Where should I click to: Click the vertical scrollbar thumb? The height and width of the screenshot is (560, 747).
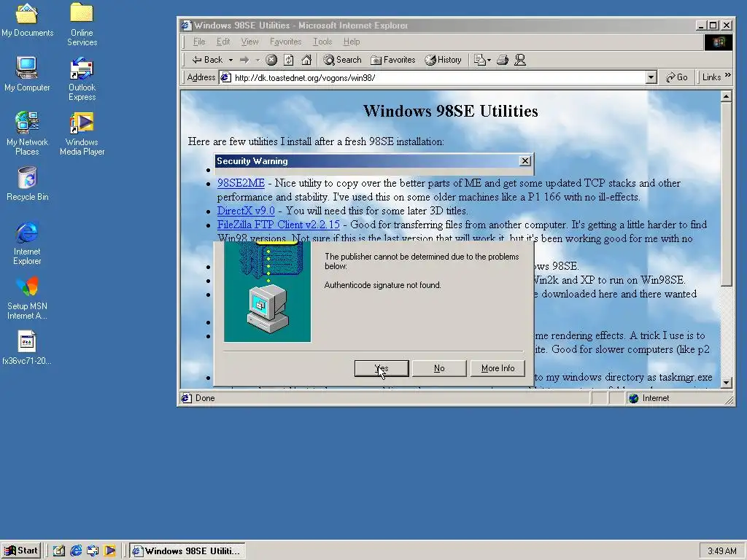(726, 194)
